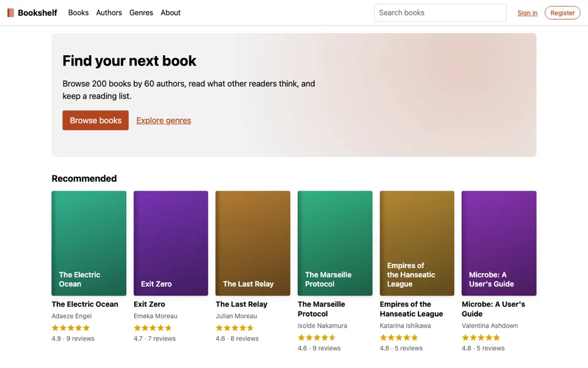
Task: Open The Marseille Protocol cover thumbnail
Action: [335, 243]
